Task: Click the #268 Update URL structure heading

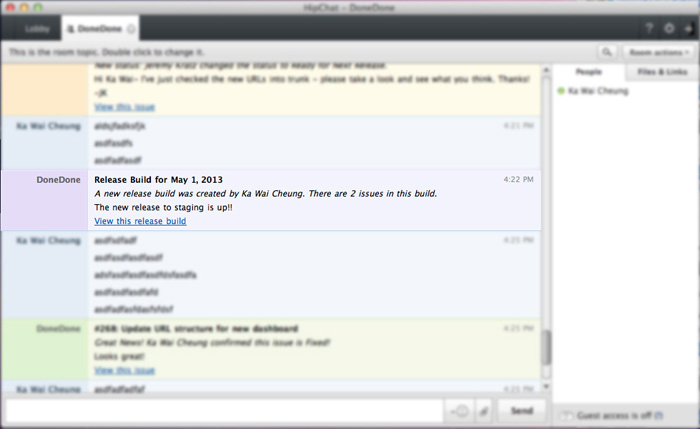Action: (x=196, y=329)
